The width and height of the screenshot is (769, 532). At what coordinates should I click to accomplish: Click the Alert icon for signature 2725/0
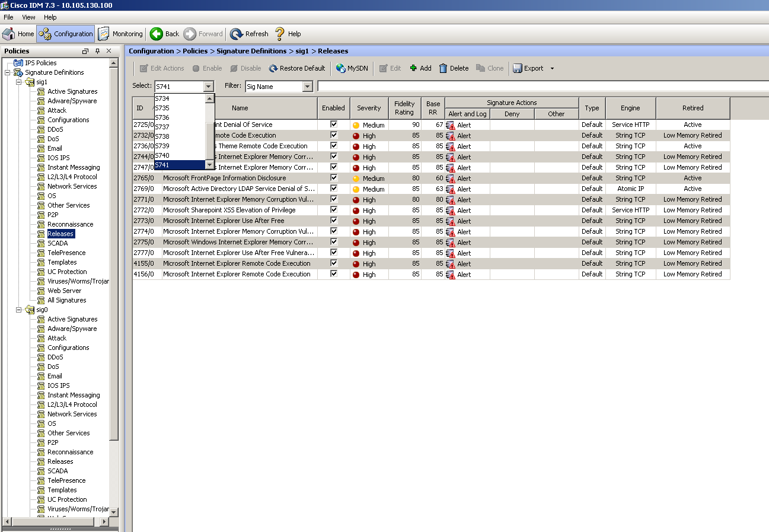click(450, 125)
